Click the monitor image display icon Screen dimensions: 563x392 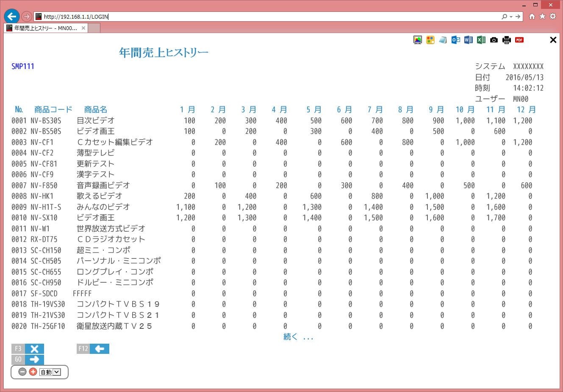click(418, 40)
